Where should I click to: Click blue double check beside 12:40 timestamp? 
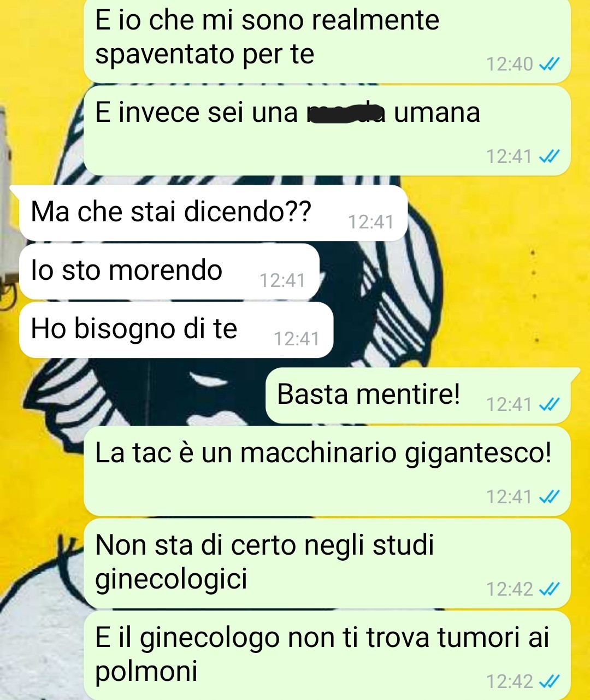click(549, 64)
